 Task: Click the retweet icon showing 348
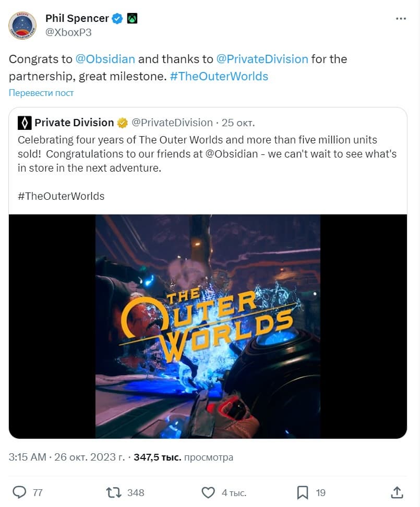(x=114, y=492)
